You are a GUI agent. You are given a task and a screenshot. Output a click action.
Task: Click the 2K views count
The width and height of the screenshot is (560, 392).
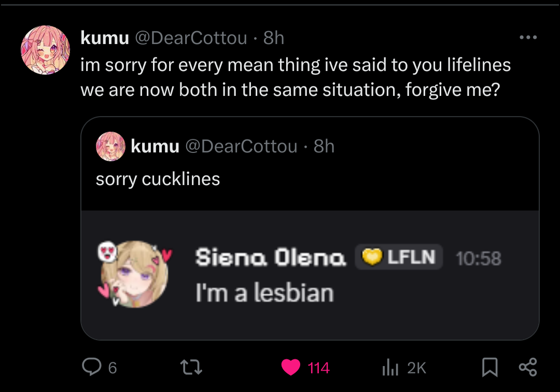[x=417, y=368]
